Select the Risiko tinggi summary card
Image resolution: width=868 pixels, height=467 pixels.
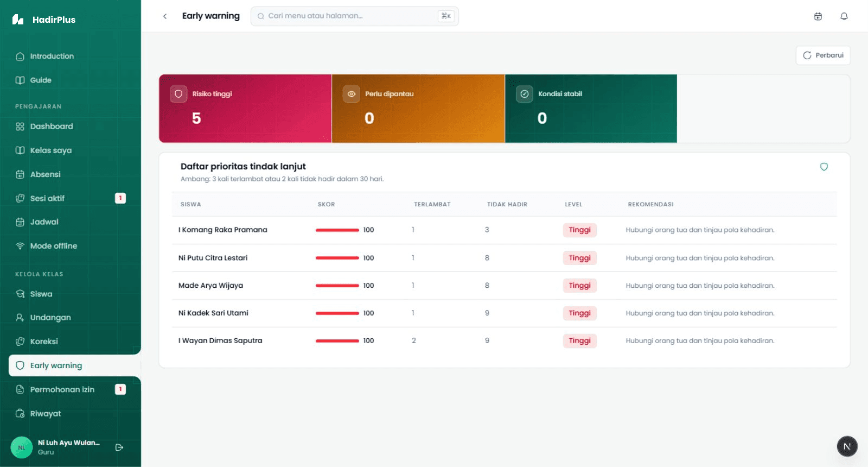point(245,109)
